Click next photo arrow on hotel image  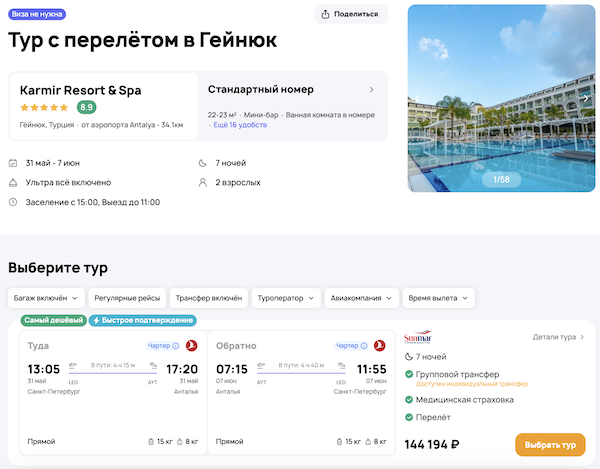point(586,98)
